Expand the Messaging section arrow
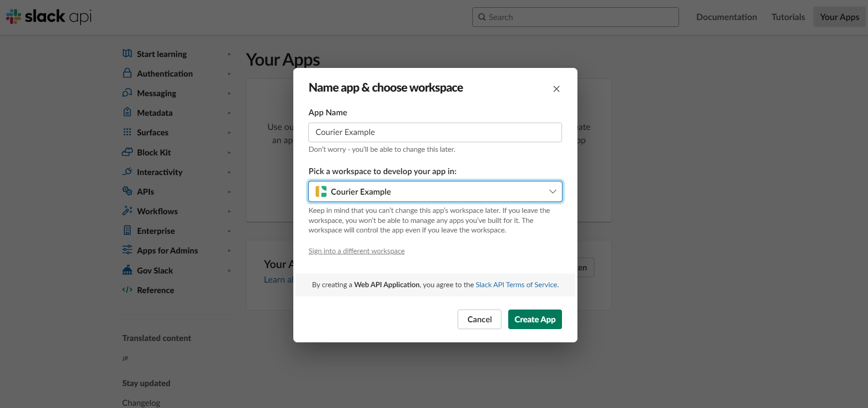This screenshot has width=868, height=408. pos(230,93)
